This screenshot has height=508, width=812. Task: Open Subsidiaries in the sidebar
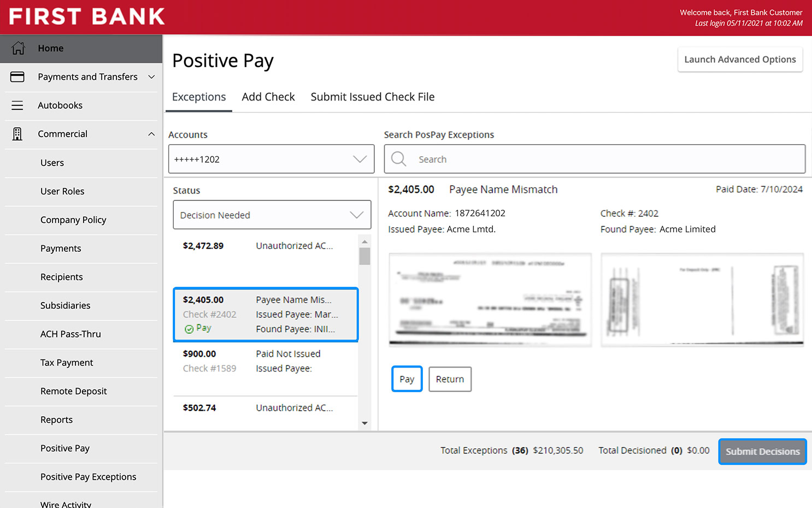pyautogui.click(x=81, y=305)
